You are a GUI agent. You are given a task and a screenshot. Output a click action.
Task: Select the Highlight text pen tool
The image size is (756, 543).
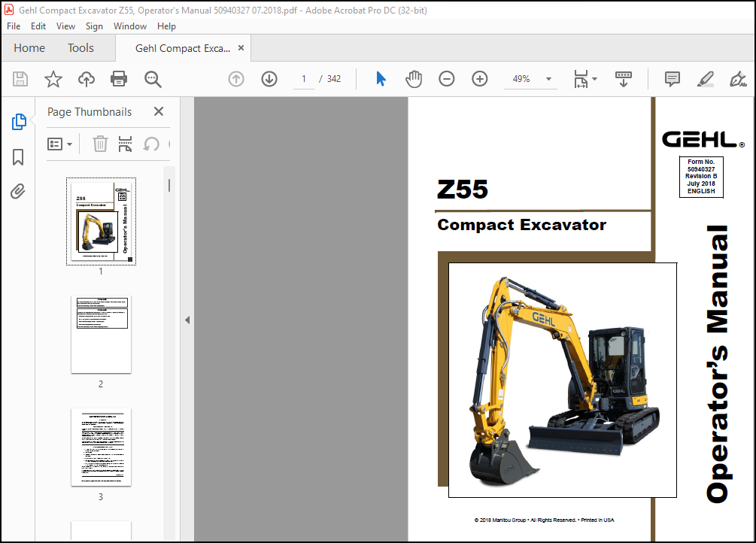[x=705, y=79]
